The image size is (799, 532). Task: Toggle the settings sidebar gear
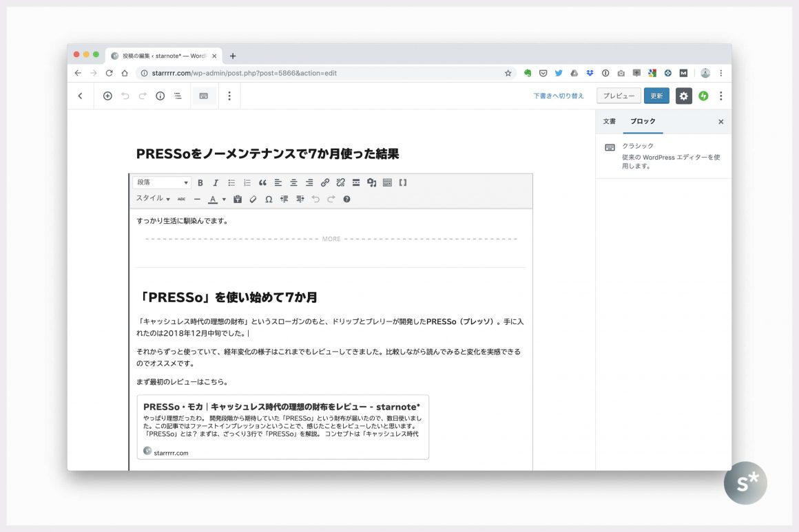pos(683,96)
